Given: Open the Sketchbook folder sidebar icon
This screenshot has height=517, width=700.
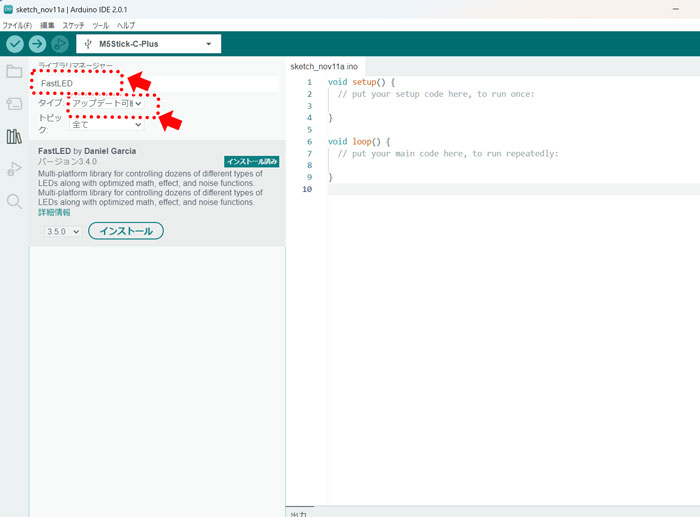Looking at the screenshot, I should [14, 71].
